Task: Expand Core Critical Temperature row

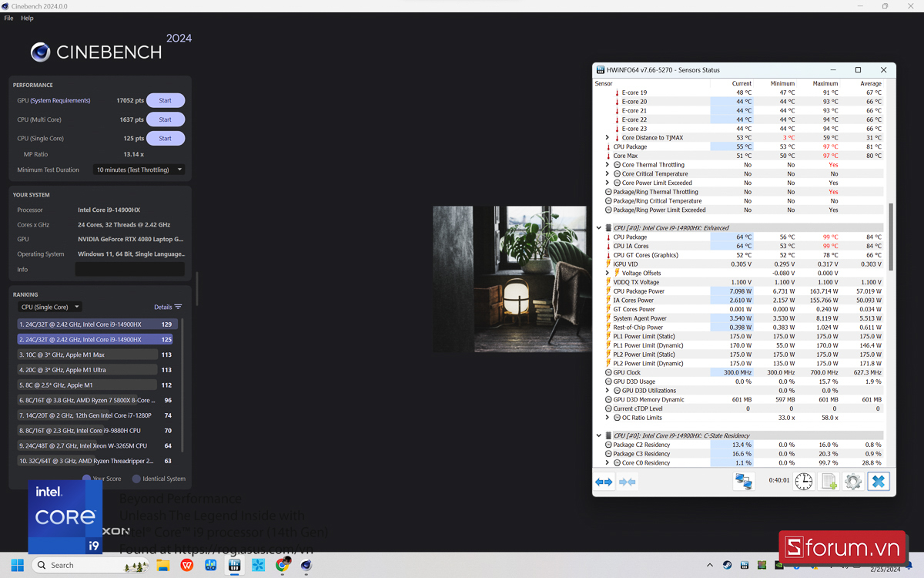Action: click(608, 174)
